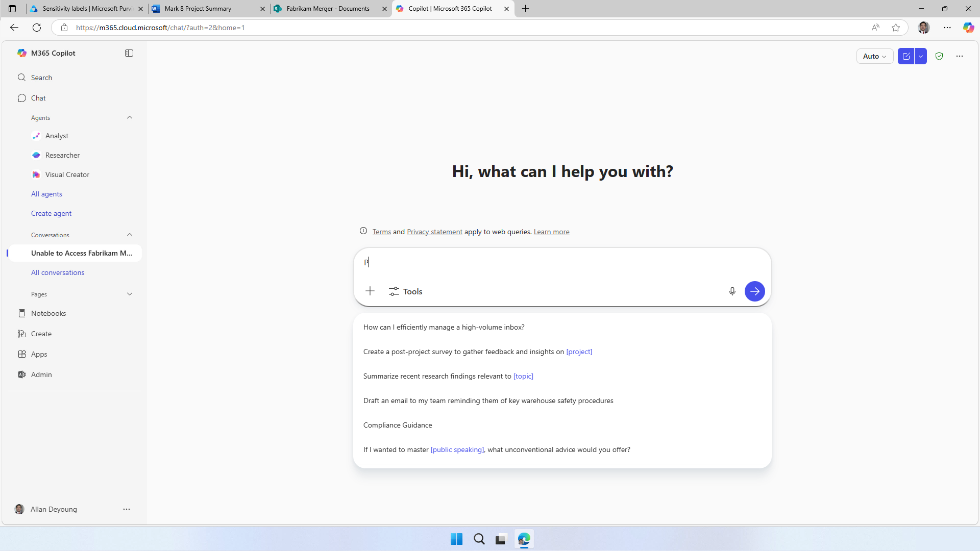Click Create agent link
This screenshot has width=980, height=551.
click(x=51, y=213)
